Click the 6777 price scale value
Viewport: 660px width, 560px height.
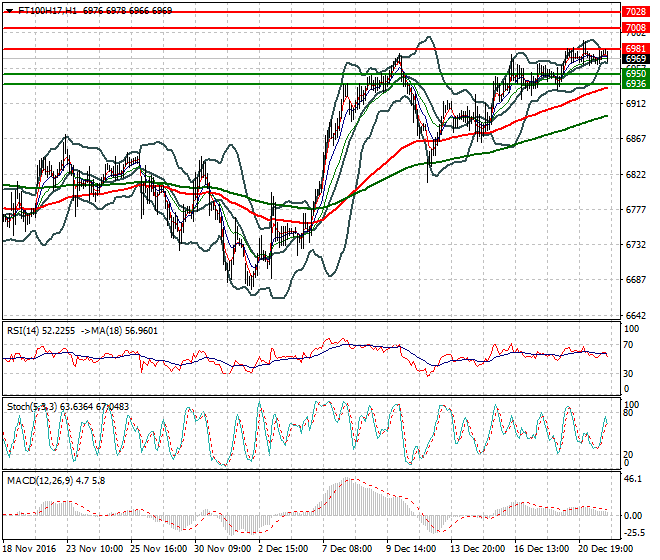click(636, 210)
